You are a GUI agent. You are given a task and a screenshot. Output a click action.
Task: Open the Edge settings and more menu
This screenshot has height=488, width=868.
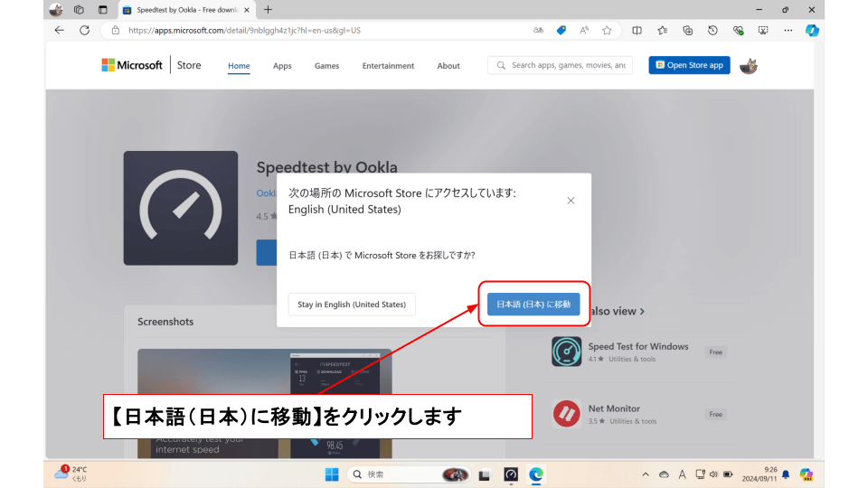coord(788,30)
